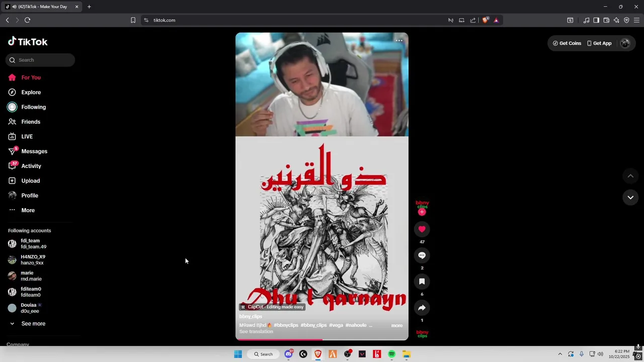
Task: Open the Brave VPN shield icon
Action: (626, 20)
